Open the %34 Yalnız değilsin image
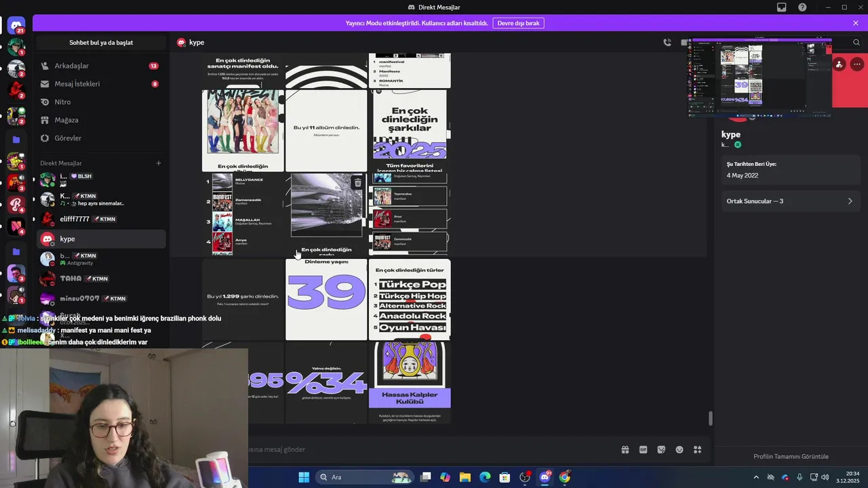 point(326,383)
